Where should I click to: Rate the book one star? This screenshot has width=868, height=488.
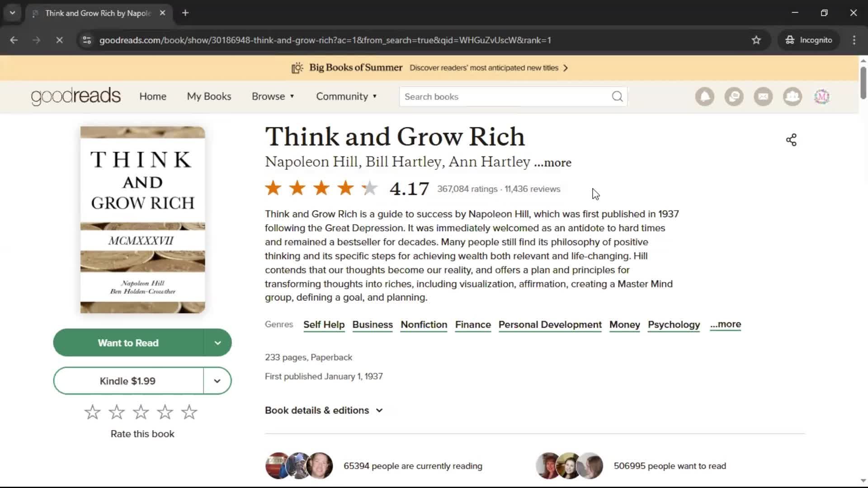pos(92,412)
